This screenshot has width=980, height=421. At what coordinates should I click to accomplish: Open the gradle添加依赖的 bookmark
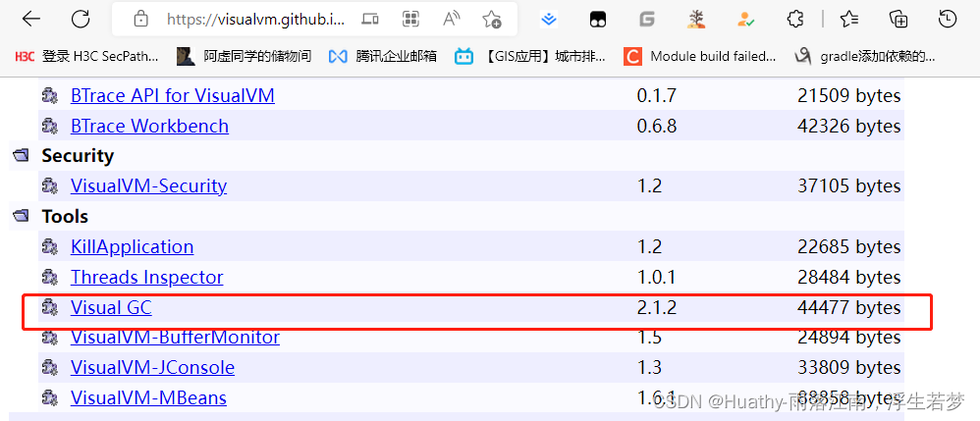pyautogui.click(x=864, y=56)
